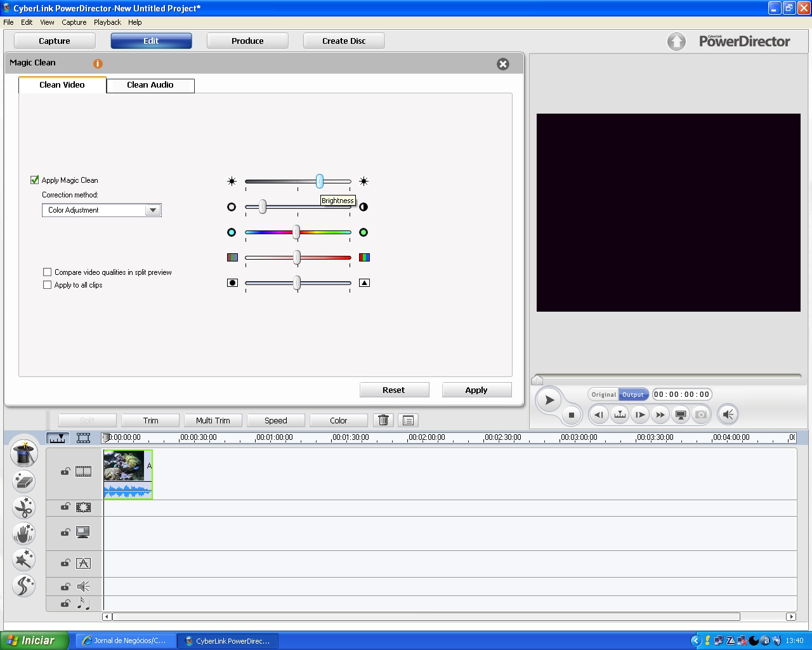The image size is (812, 650).
Task: Toggle lock on the PiP track
Action: [x=65, y=533]
